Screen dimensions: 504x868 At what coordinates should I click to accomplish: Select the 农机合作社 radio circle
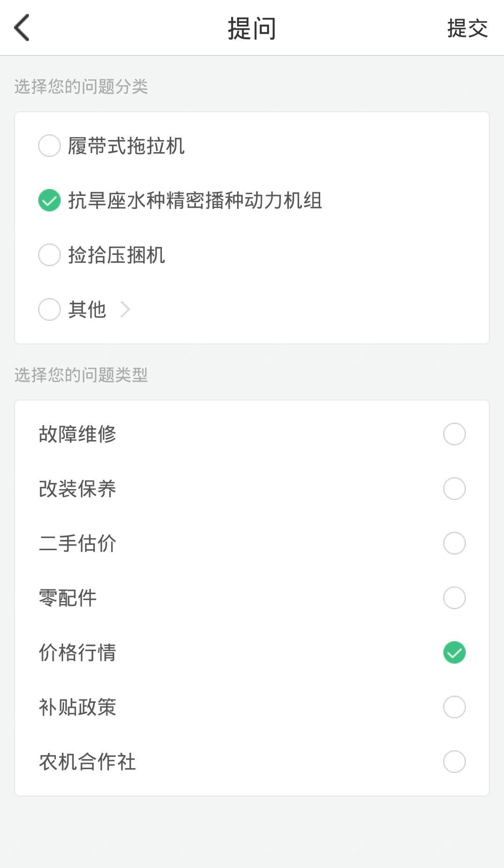(x=454, y=762)
